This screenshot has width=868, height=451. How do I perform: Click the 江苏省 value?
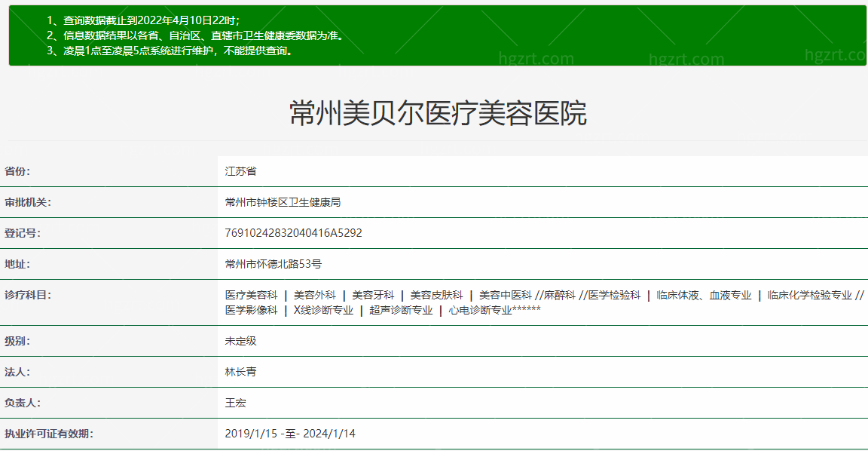click(x=240, y=171)
